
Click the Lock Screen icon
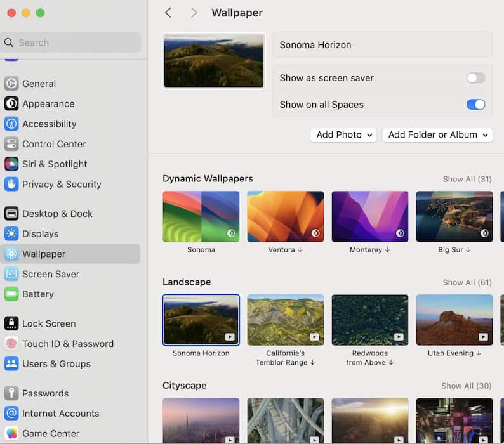tap(11, 323)
